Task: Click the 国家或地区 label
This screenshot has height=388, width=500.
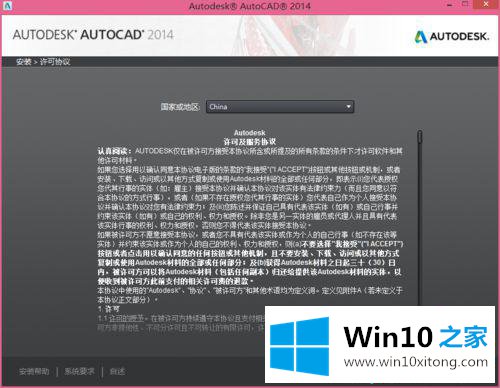Action: click(x=180, y=107)
